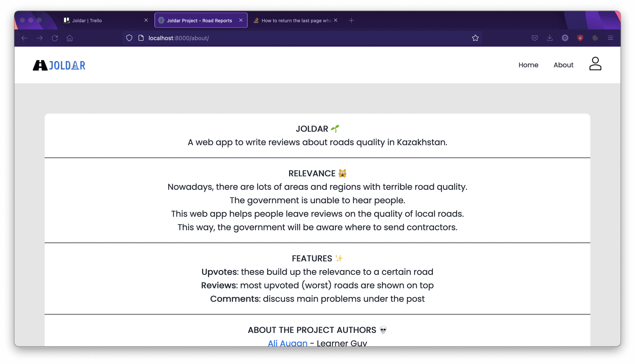Open the downloads toolbar icon

coord(550,38)
